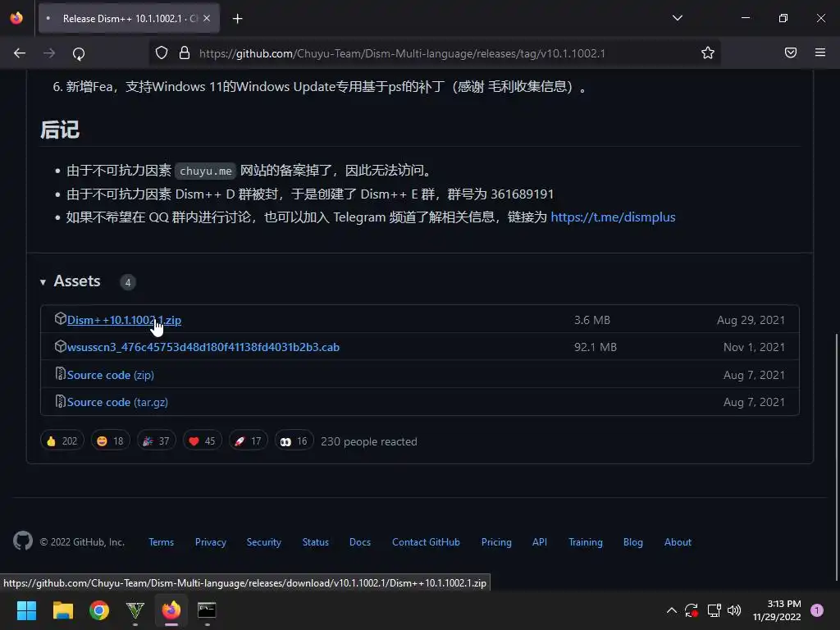The image size is (840, 630).
Task: Download Dism++10.1.1002.1.zip
Action: 124,320
